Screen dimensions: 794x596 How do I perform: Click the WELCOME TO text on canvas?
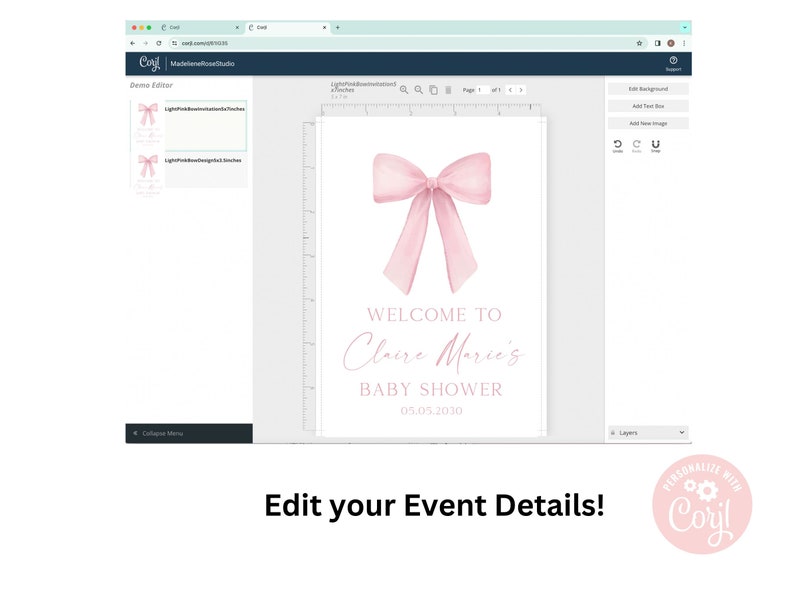tap(434, 314)
